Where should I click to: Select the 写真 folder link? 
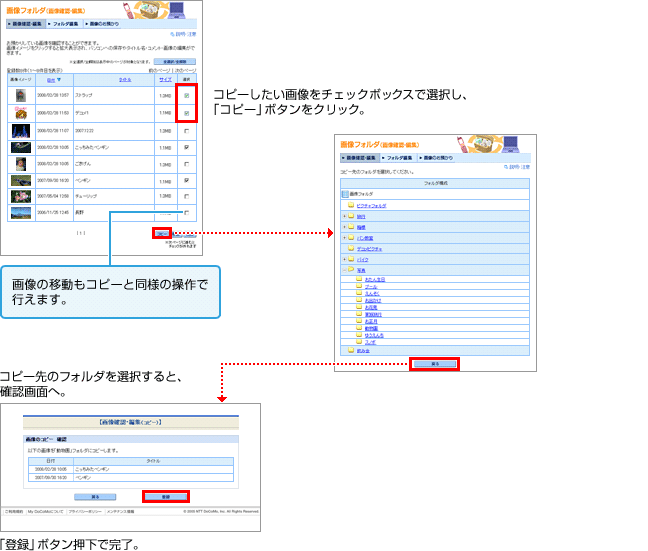point(361,270)
